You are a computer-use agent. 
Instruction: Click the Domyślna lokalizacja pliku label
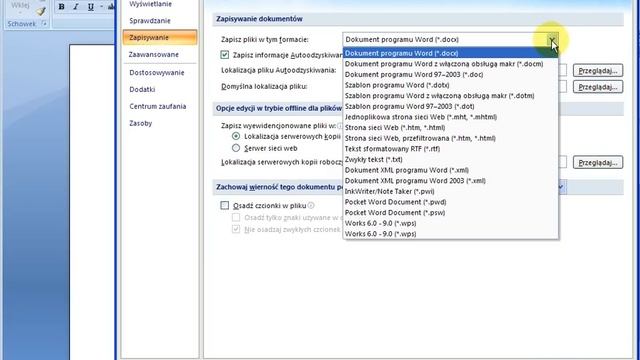pyautogui.click(x=264, y=87)
